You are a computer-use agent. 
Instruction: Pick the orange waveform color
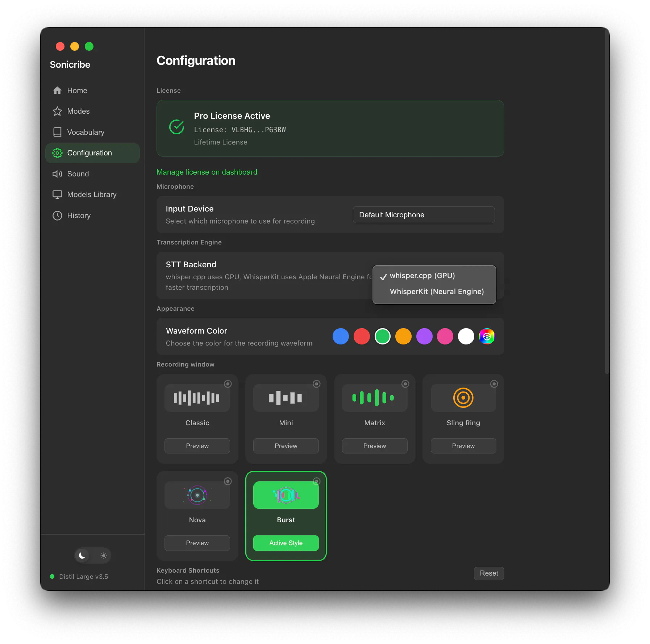[403, 336]
